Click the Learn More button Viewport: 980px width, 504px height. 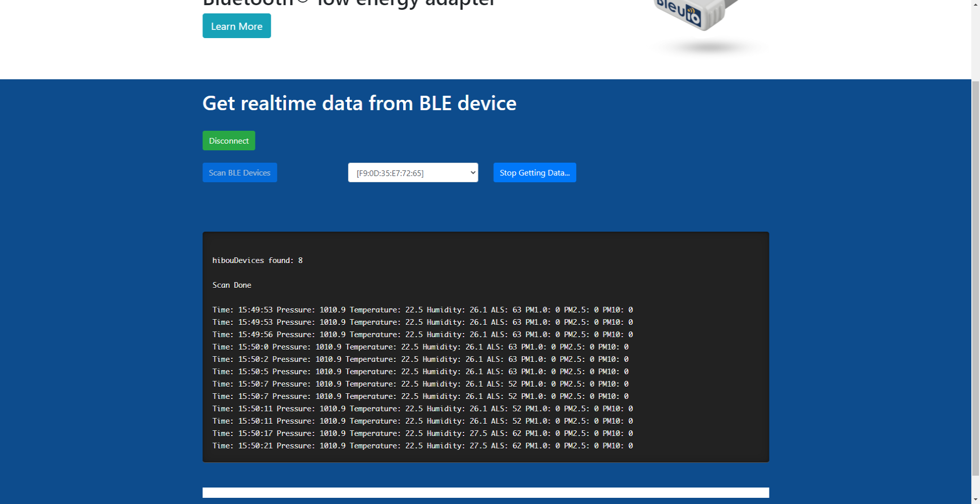tap(236, 26)
